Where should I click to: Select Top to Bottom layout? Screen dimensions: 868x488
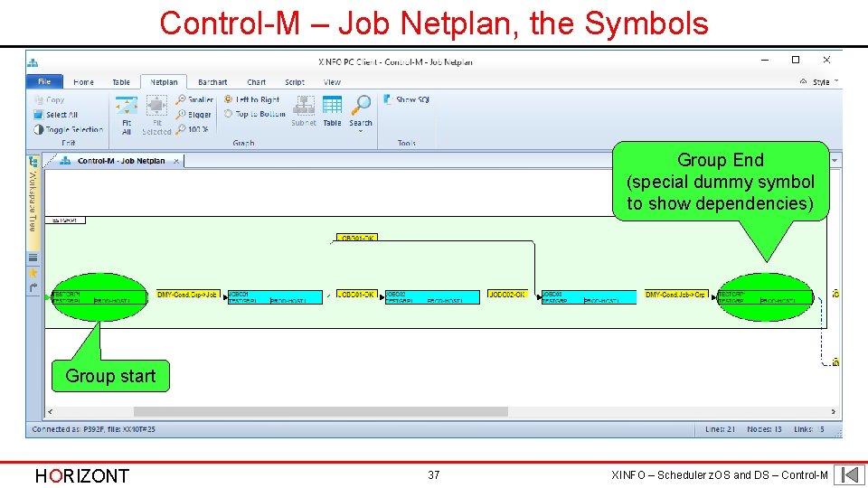255,114
